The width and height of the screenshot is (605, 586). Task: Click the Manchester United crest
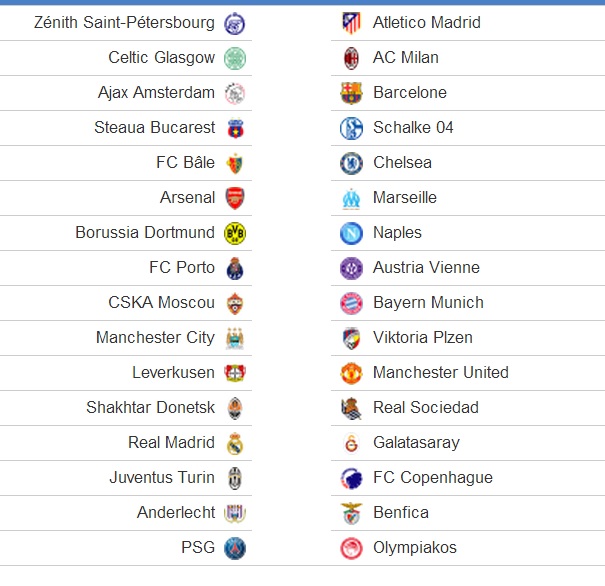tap(351, 373)
